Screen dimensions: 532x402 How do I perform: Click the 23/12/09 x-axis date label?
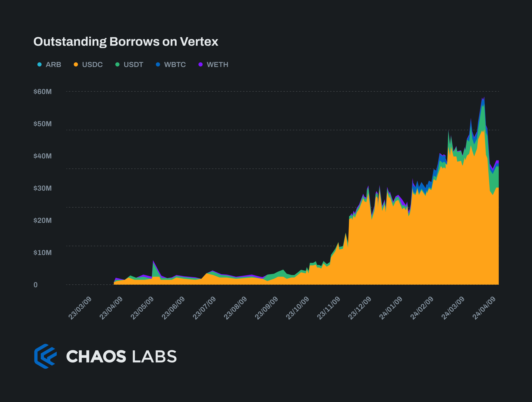coord(360,308)
